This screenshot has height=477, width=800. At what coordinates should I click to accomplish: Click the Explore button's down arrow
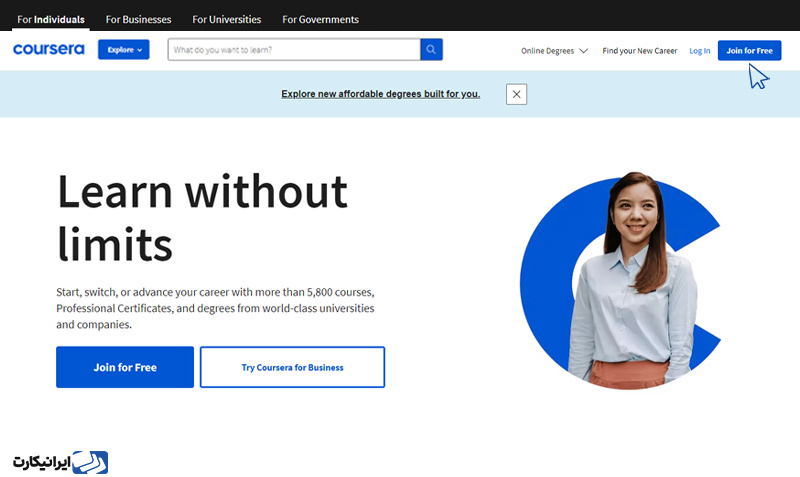pyautogui.click(x=140, y=50)
